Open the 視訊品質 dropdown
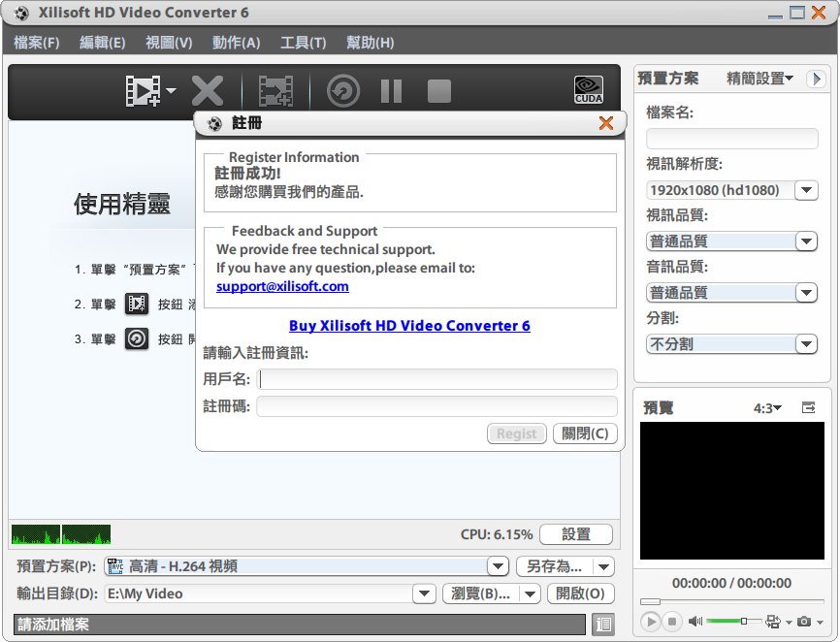The width and height of the screenshot is (840, 642). click(x=806, y=241)
